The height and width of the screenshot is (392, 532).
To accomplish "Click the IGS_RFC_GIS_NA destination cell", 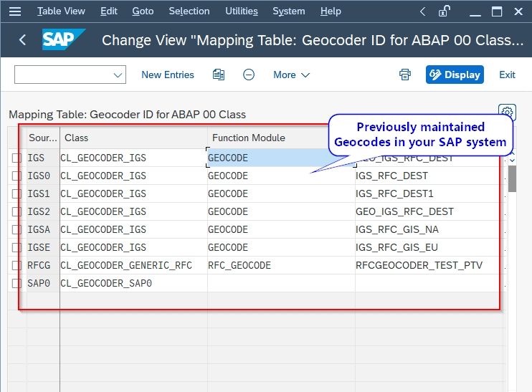I will pyautogui.click(x=429, y=230).
